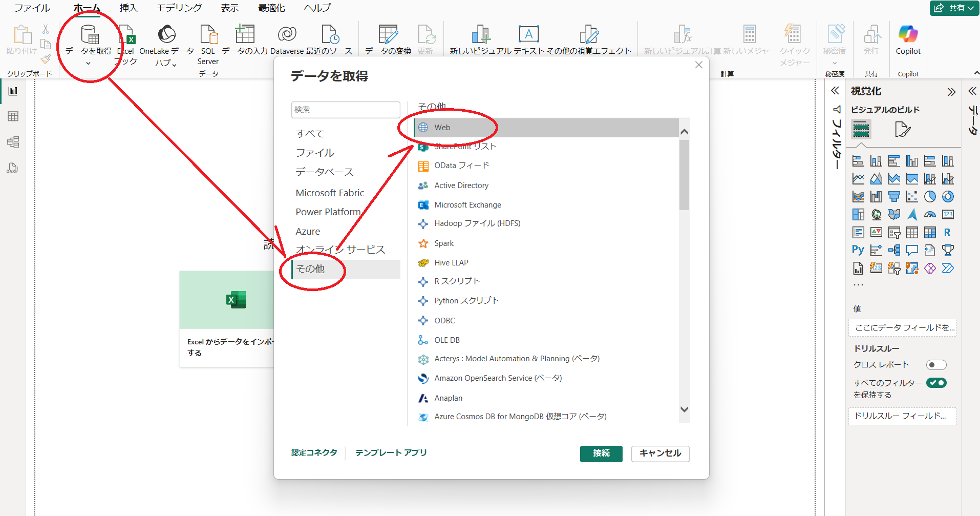Toggle the Cross-report (クロス レポート) switch
Image resolution: width=980 pixels, height=516 pixels.
936,365
